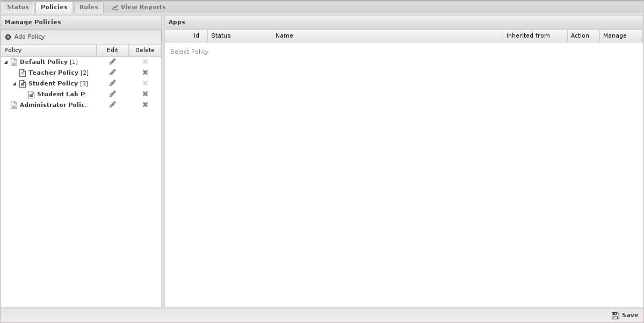This screenshot has height=323, width=644.
Task: Click the Administrator Policy document icon
Action: 14,105
